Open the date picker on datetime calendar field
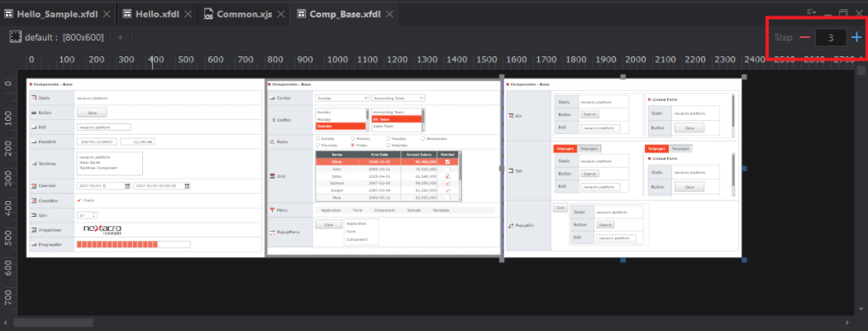Viewport: 868px width, 331px height. click(x=188, y=186)
